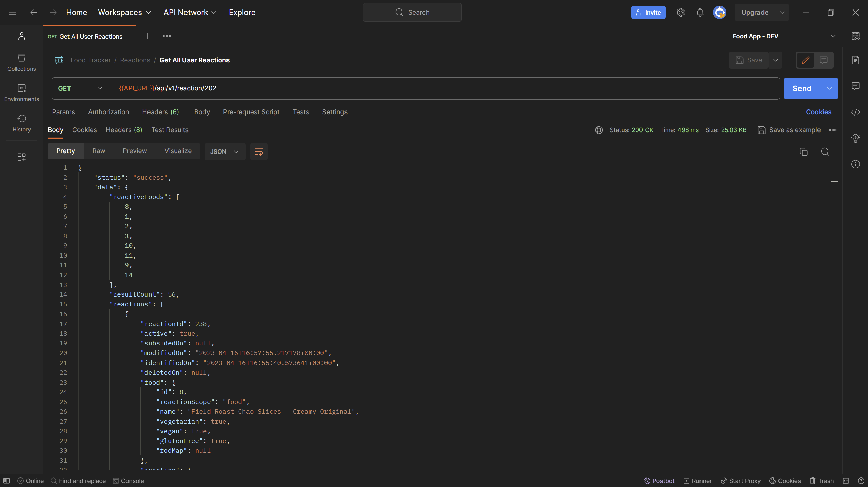Copy response body to clipboard
This screenshot has height=488, width=868.
click(x=804, y=152)
